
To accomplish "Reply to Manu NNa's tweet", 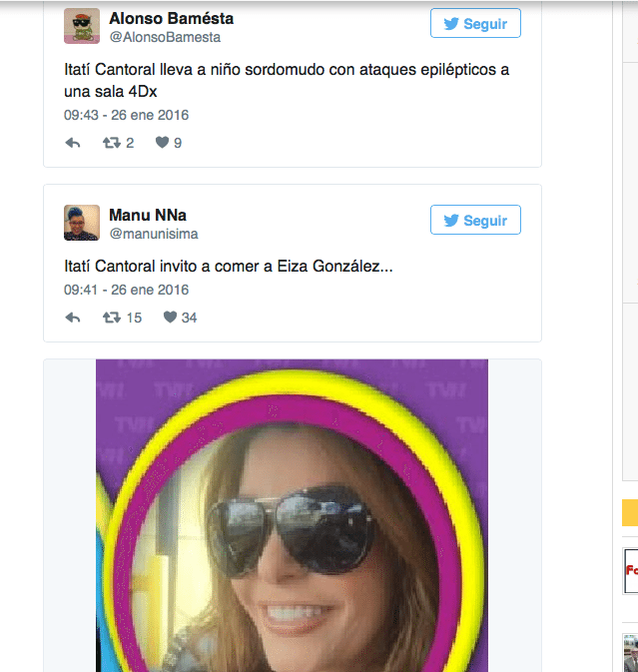I will [72, 318].
